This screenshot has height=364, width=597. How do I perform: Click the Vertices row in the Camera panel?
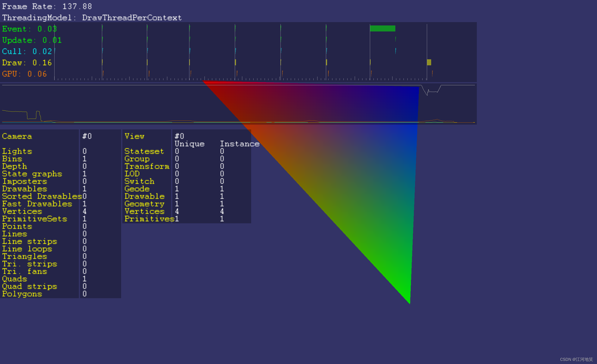pos(22,211)
